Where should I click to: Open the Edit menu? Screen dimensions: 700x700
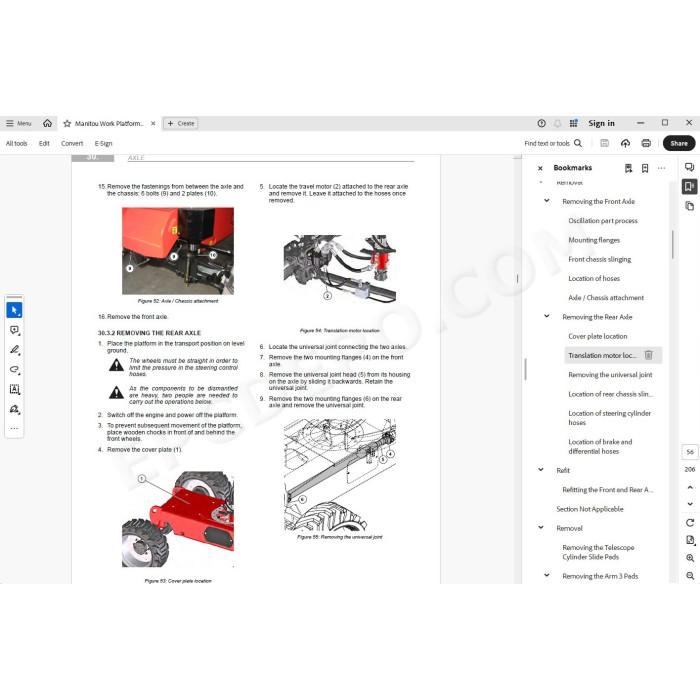coord(44,143)
